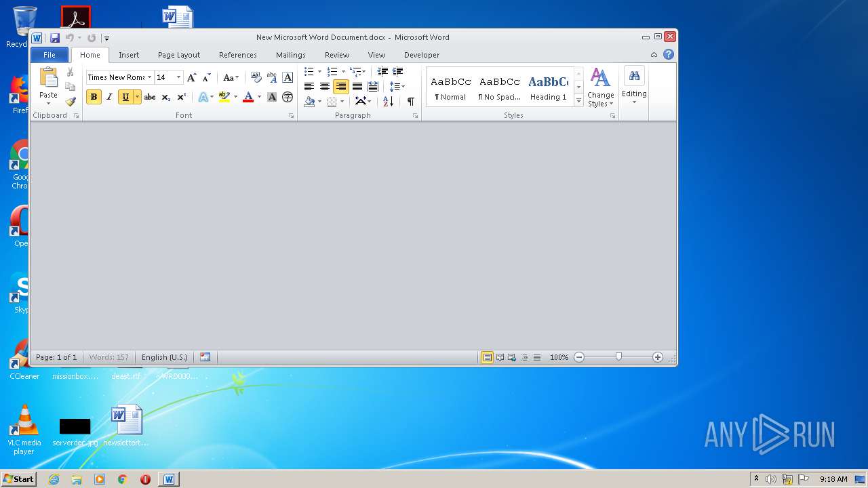Click Shrink Font icon
Image resolution: width=868 pixels, height=488 pixels.
click(x=207, y=77)
